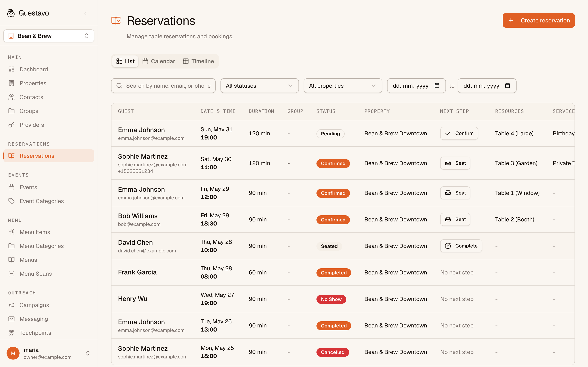The height and width of the screenshot is (367, 588).
Task: Switch to the Timeline view tab
Action: [198, 61]
